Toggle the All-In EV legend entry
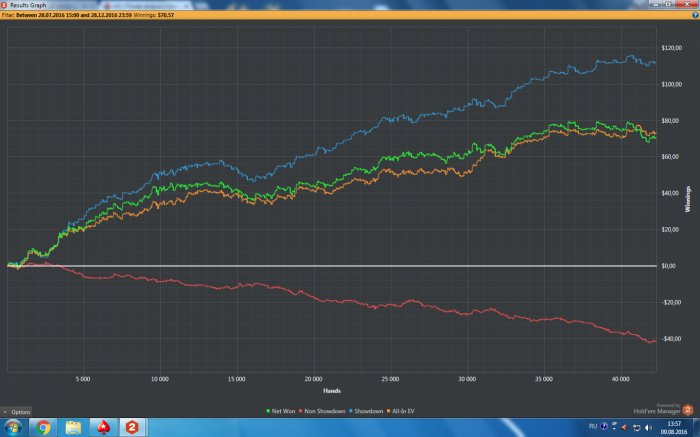This screenshot has width=700, height=437. [x=400, y=411]
